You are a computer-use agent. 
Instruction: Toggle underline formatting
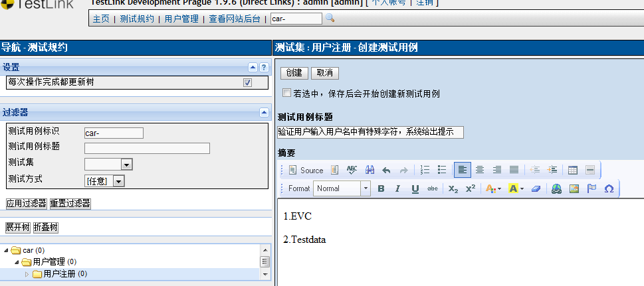[x=415, y=188]
